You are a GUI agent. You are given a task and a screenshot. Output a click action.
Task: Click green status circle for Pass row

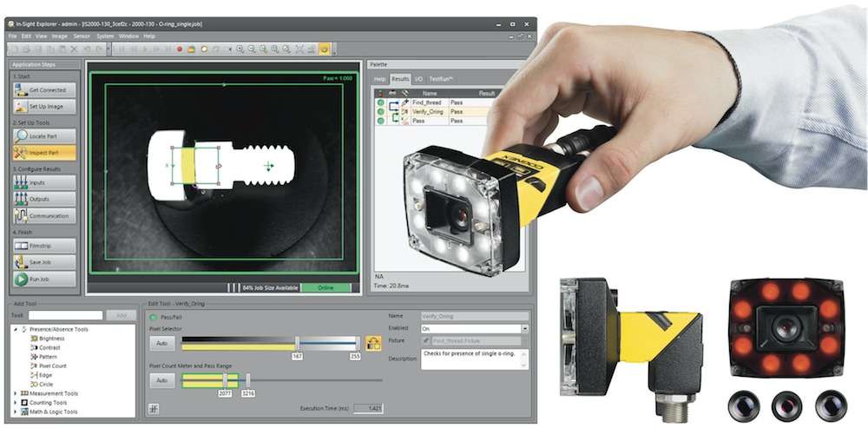pyautogui.click(x=380, y=121)
